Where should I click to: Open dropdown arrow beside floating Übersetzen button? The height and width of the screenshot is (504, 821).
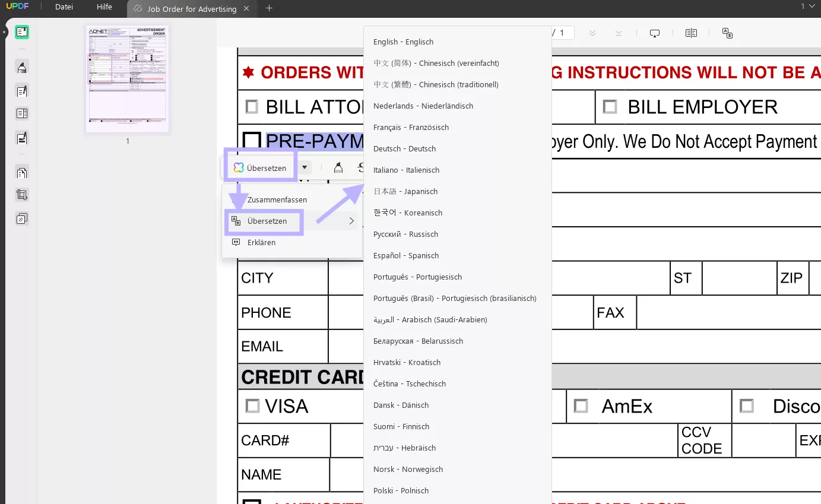click(305, 168)
